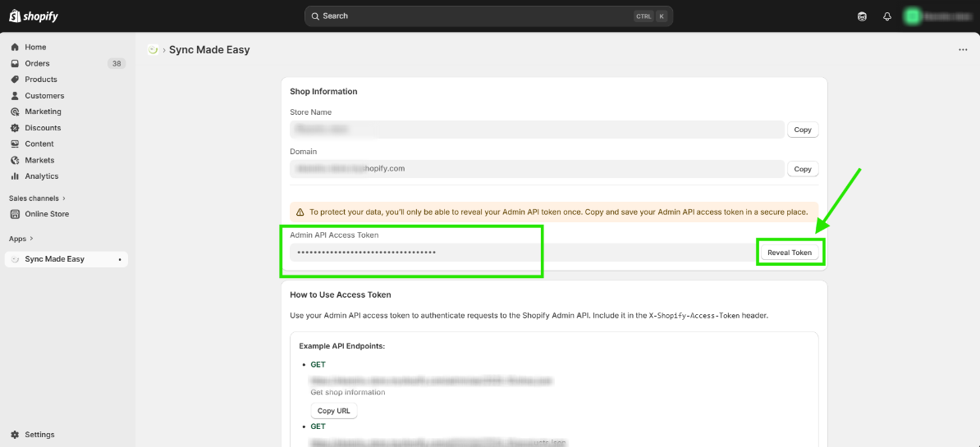Click the Analytics bar chart icon
The image size is (980, 447).
point(15,176)
